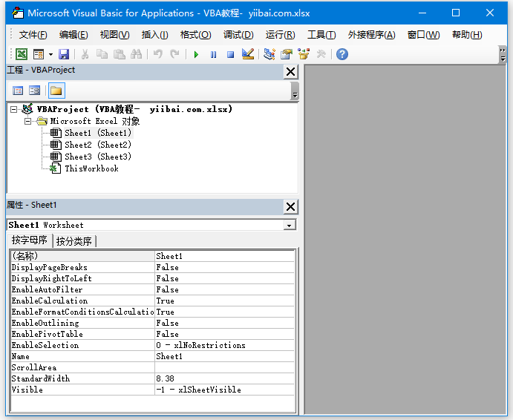513x420 pixels.
Task: Click the empty ScrollArea value field
Action: tap(224, 367)
